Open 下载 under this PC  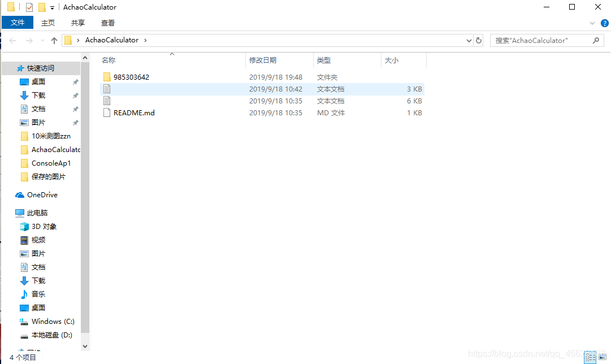(38, 280)
